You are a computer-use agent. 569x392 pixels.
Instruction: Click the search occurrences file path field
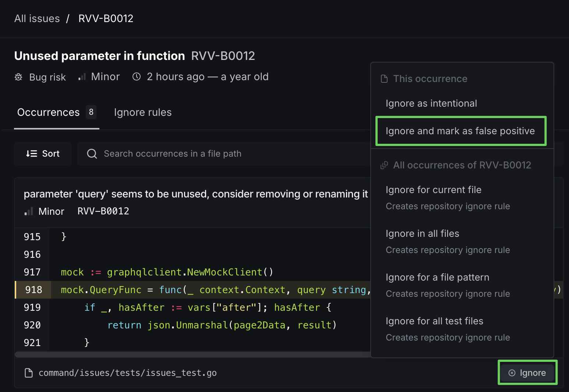(221, 154)
